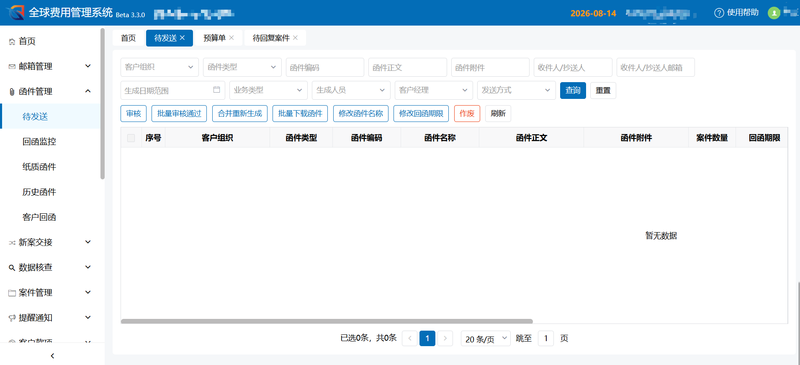Close the 待回复案件 tab with its X
800x365 pixels.
295,38
